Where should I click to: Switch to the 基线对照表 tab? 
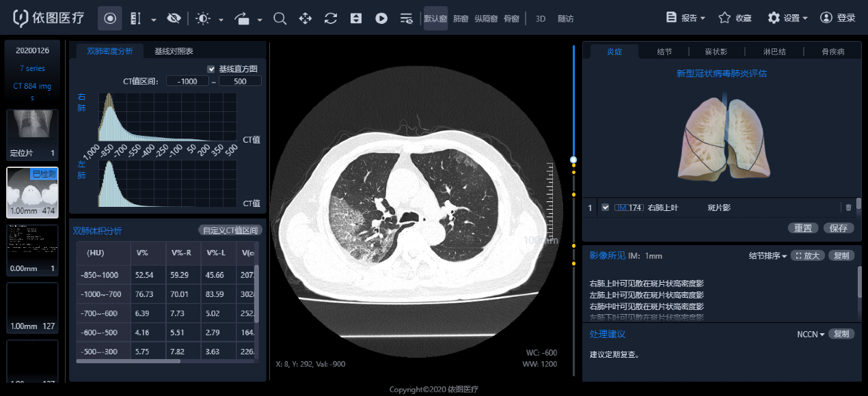[174, 51]
